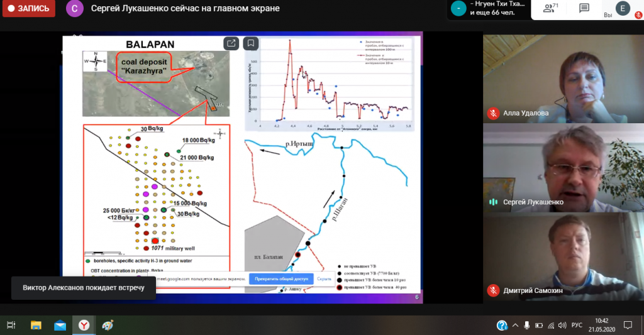644x335 pixels.
Task: Select Сергей Лукашенко's video tile
Action: (x=563, y=168)
